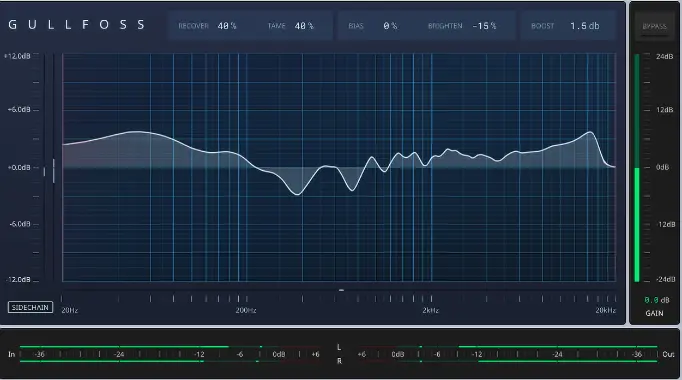This screenshot has height=380, width=682.
Task: Click the +12.0dB scale label
Action: pos(17,56)
